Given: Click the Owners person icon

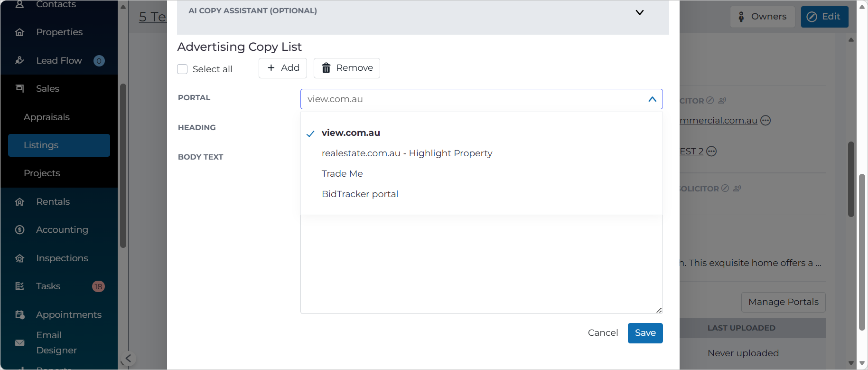Looking at the screenshot, I should pos(741,17).
